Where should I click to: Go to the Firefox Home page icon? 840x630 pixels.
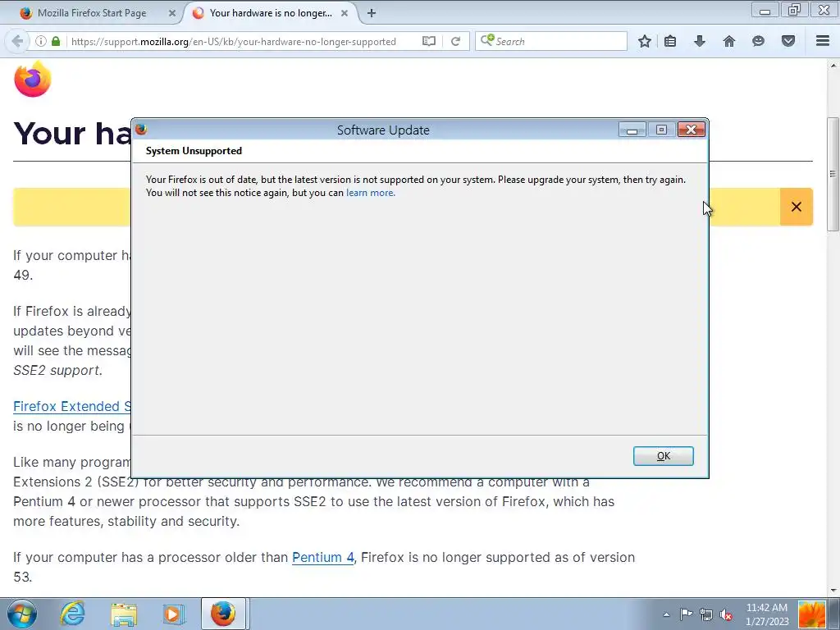point(729,41)
